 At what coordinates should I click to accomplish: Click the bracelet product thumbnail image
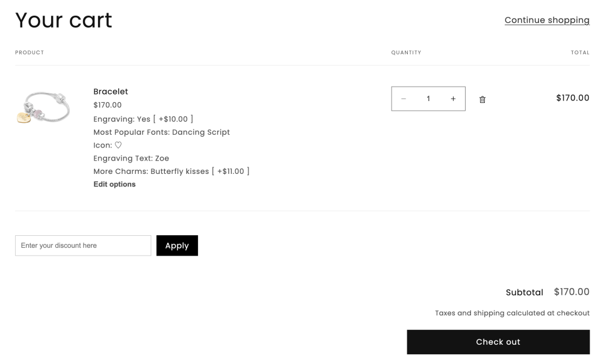coord(43,107)
